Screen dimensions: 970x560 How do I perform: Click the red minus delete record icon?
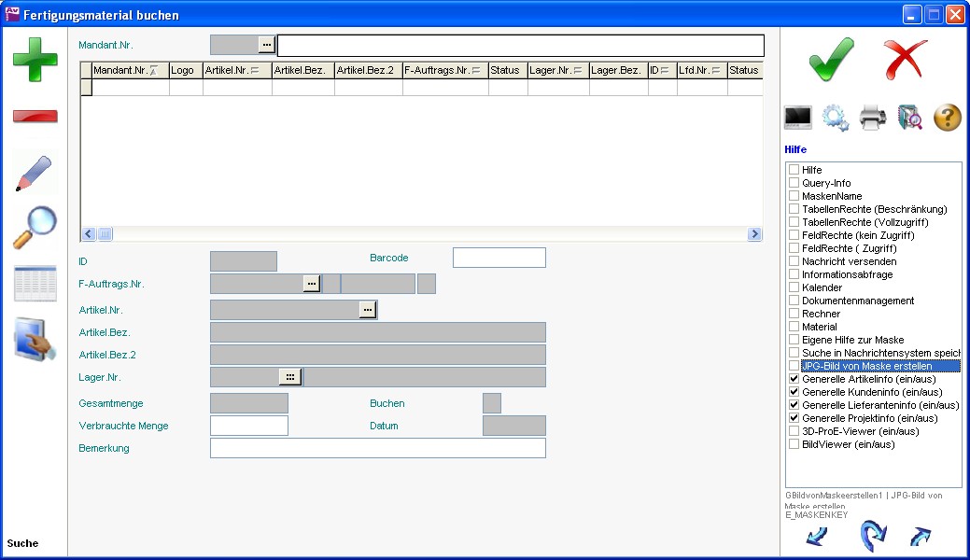tap(35, 117)
